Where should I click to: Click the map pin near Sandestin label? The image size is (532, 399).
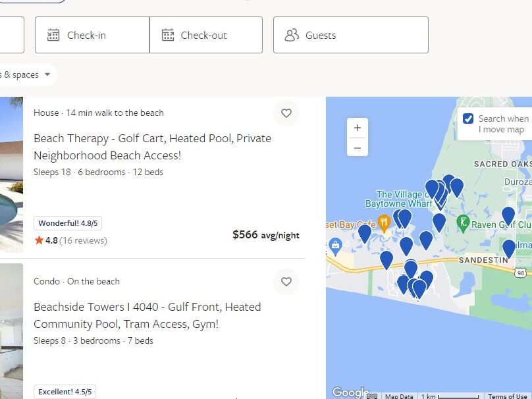pos(508,248)
